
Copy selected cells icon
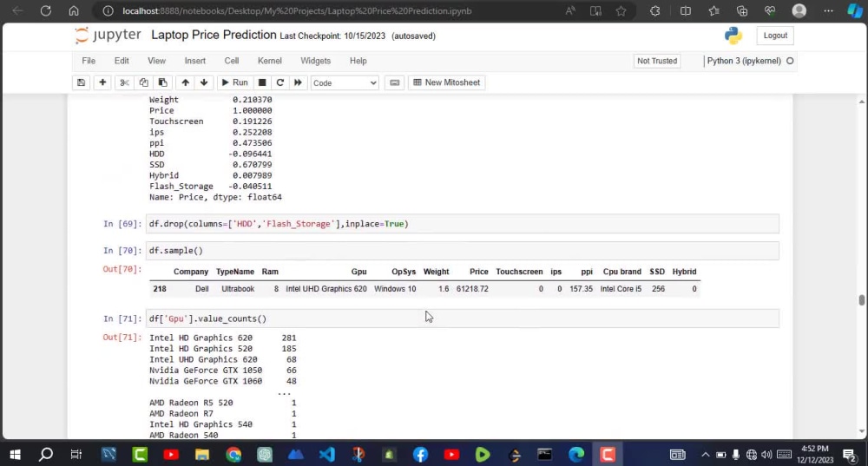point(143,82)
